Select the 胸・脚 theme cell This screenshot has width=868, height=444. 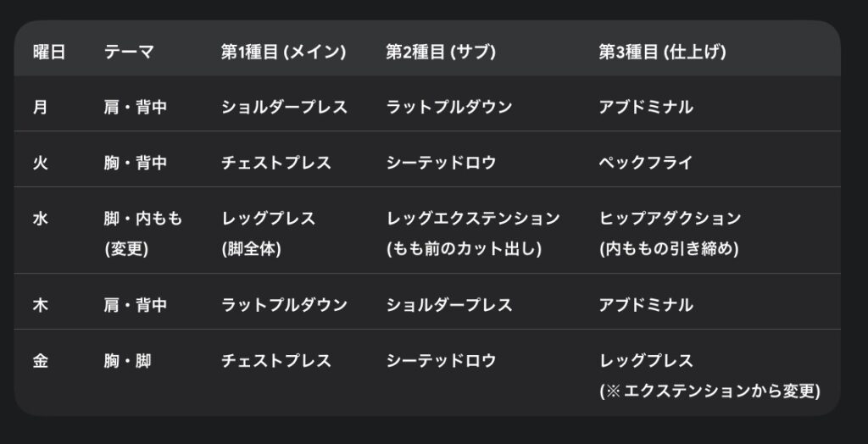127,361
